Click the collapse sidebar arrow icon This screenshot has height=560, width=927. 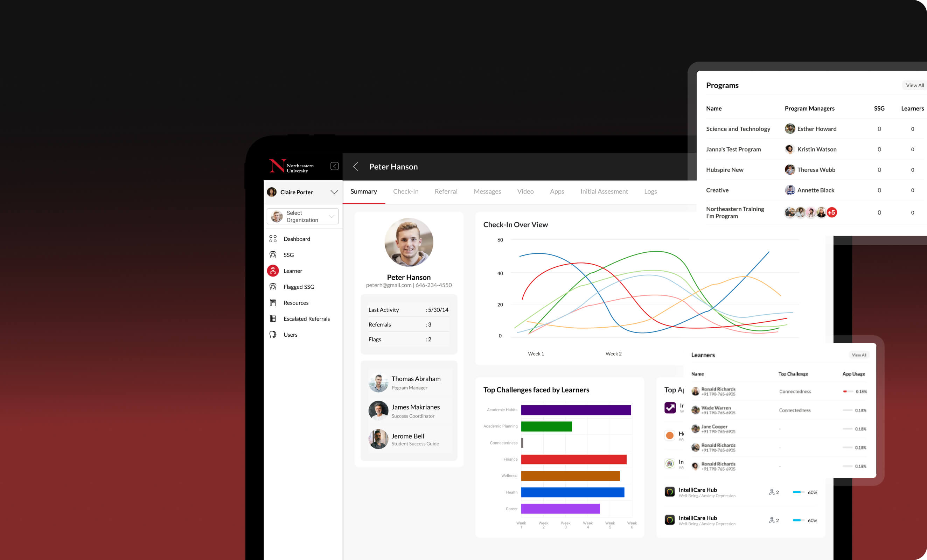(334, 166)
